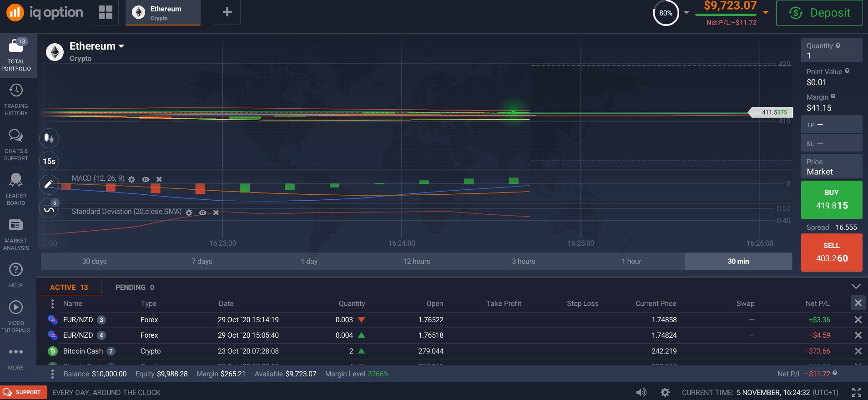This screenshot has width=868, height=400.
Task: Collapse the positions panel chevron
Action: 856,287
